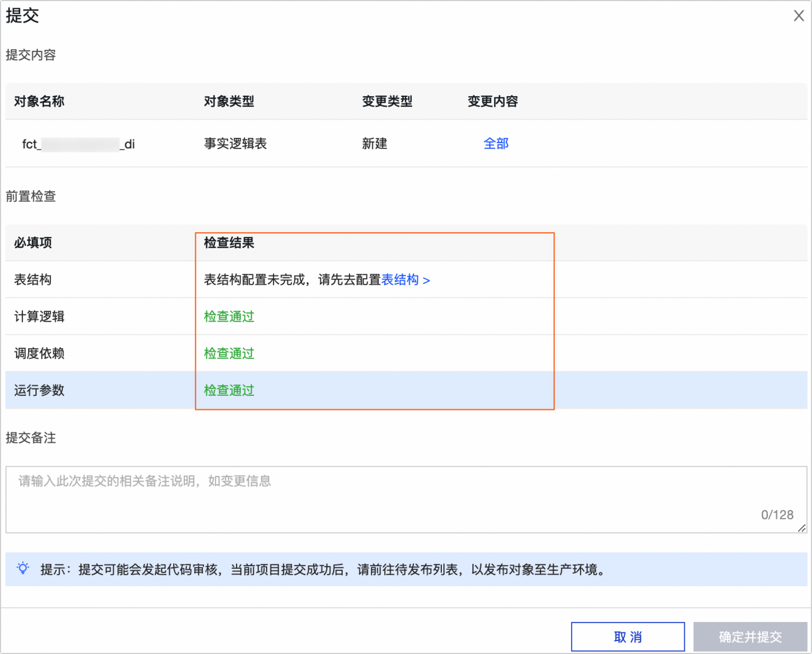This screenshot has height=654, width=812.
Task: Click the 提交 dialog title
Action: [x=22, y=15]
